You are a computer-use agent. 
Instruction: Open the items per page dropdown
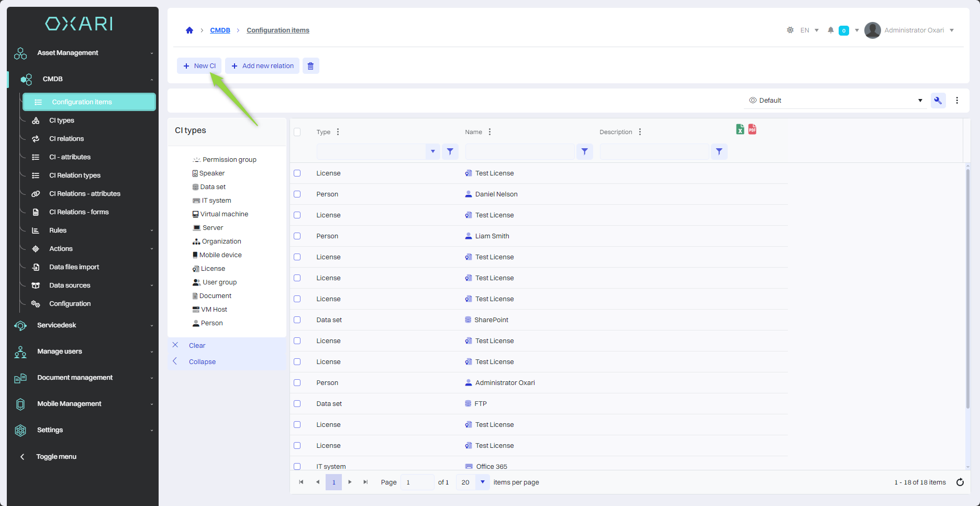click(x=482, y=482)
